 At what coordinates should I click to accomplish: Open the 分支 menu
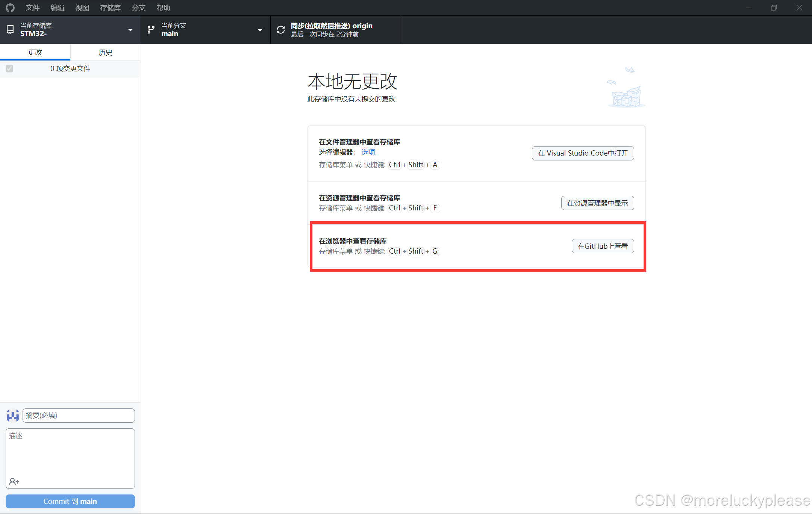pyautogui.click(x=138, y=8)
